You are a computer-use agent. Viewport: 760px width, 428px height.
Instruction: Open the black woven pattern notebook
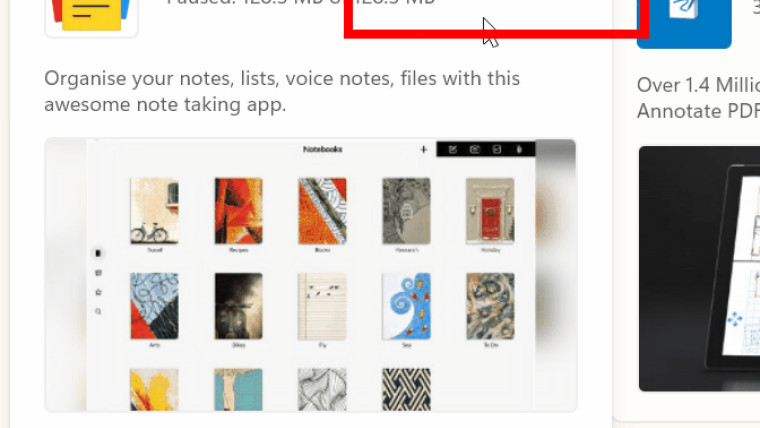click(x=406, y=390)
